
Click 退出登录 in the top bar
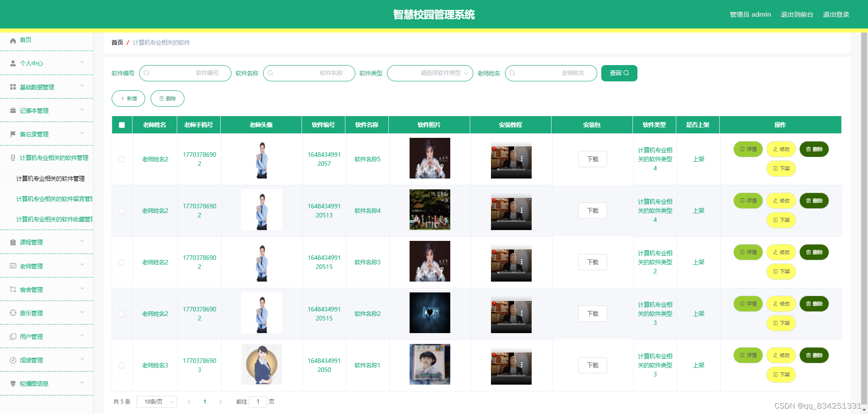click(836, 14)
